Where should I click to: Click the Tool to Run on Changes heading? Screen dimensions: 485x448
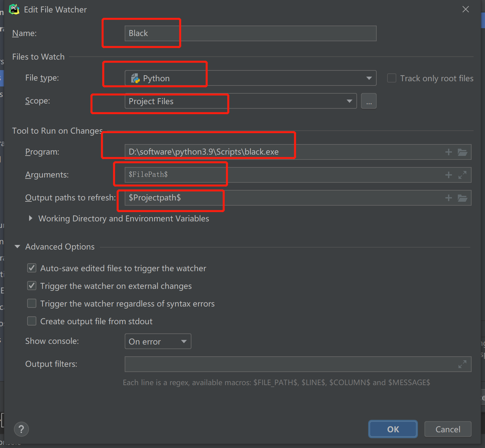click(57, 131)
